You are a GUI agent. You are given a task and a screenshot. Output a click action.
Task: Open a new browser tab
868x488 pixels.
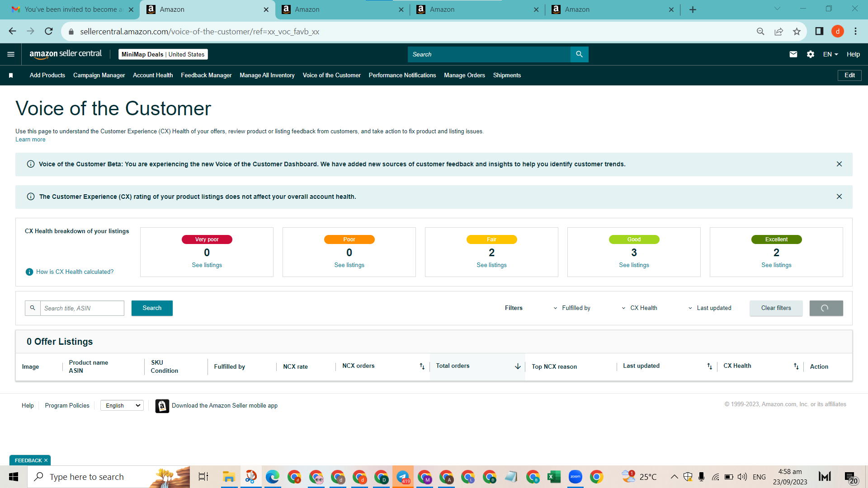693,9
